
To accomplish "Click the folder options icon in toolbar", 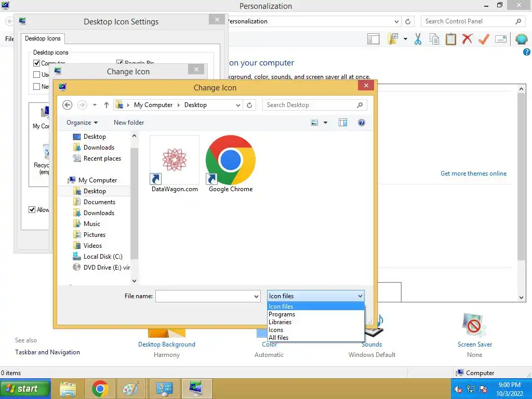I will 393,39.
